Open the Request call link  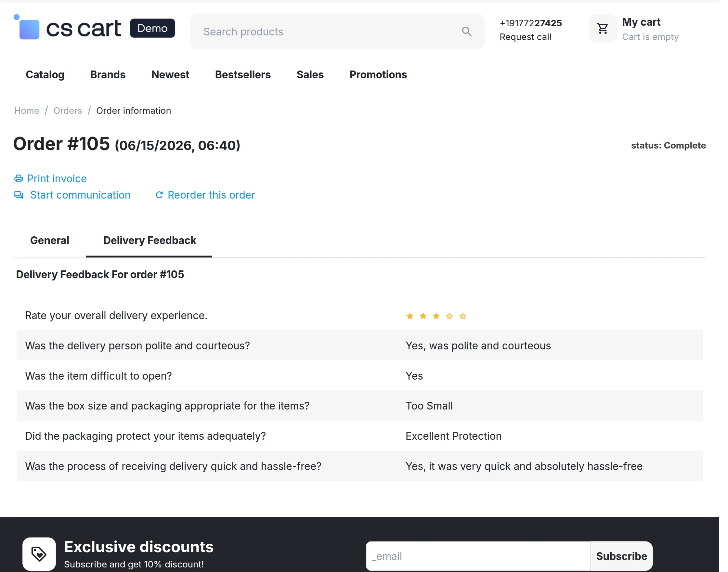(x=525, y=37)
